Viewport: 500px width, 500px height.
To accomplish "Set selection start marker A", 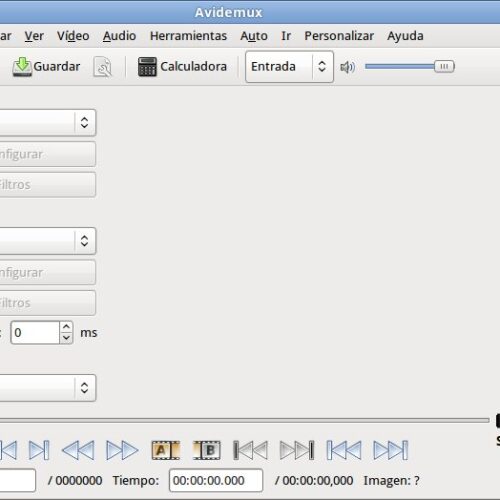I will (166, 450).
